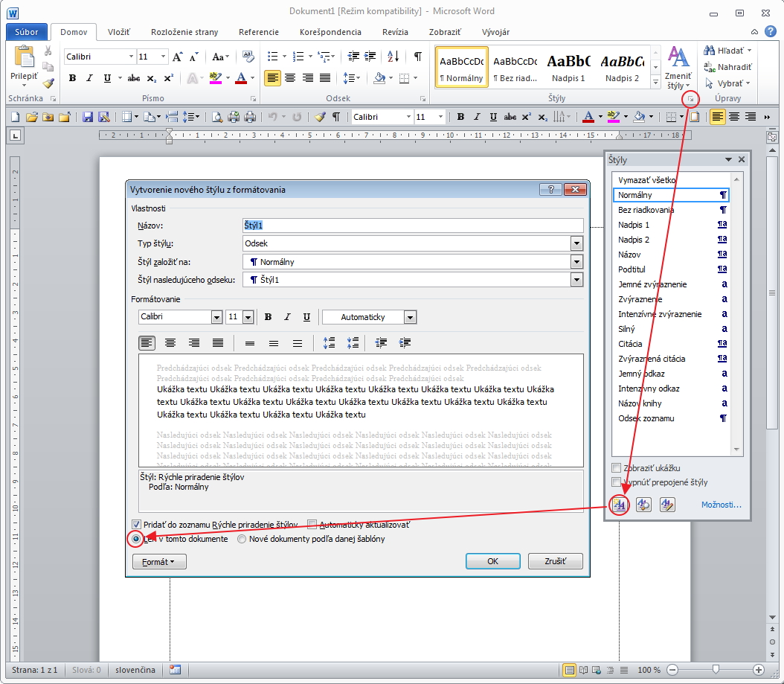
Task: Click print preview magnifier icon in toolbar
Action: coord(217,117)
